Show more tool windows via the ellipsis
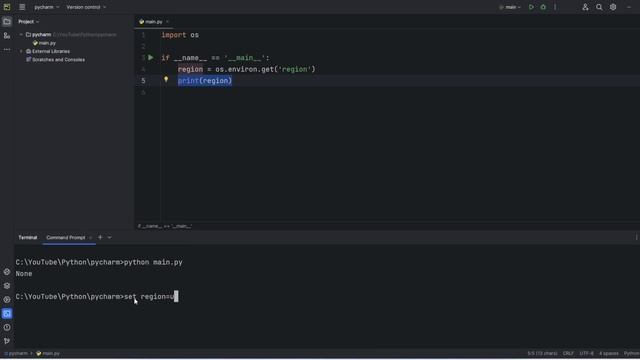The image size is (640, 360). pyautogui.click(x=7, y=49)
